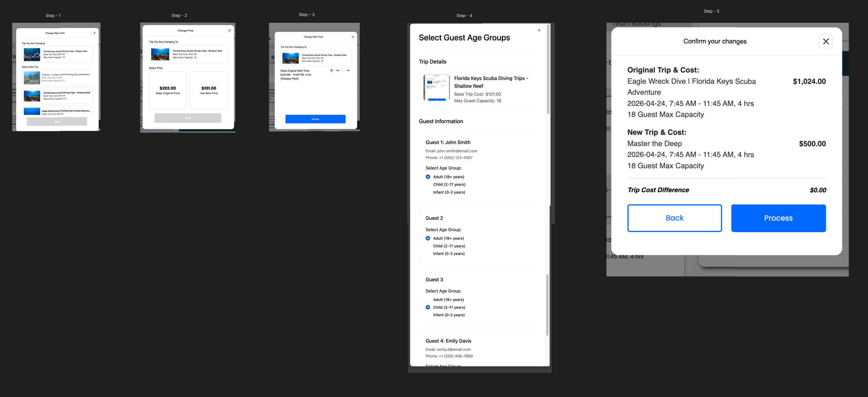Choose Child (2-17 years) for Guest 3
The height and width of the screenshot is (397, 868).
[428, 307]
